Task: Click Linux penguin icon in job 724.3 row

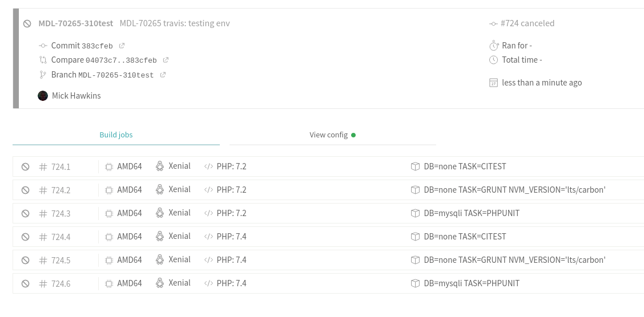Action: pos(160,213)
